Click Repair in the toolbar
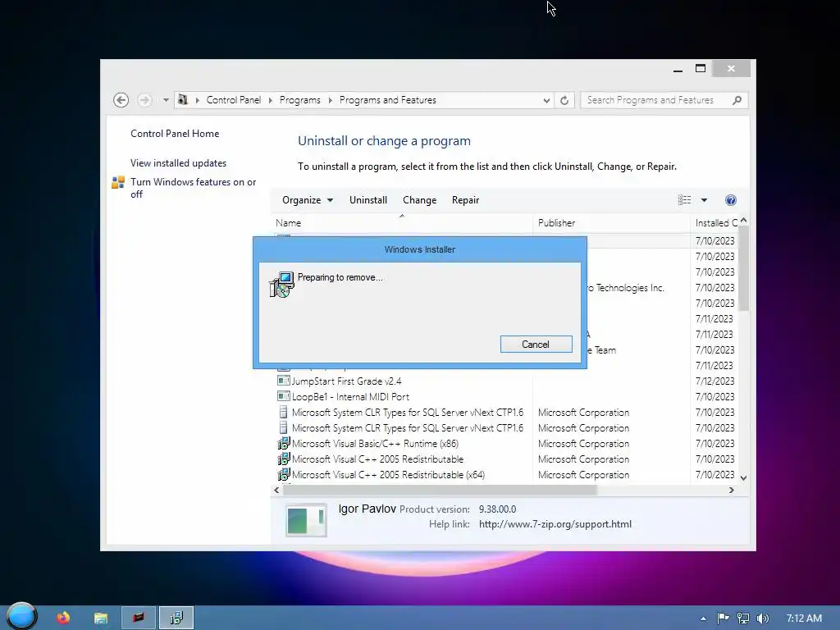Screen dimensions: 840x630 pyautogui.click(x=466, y=200)
